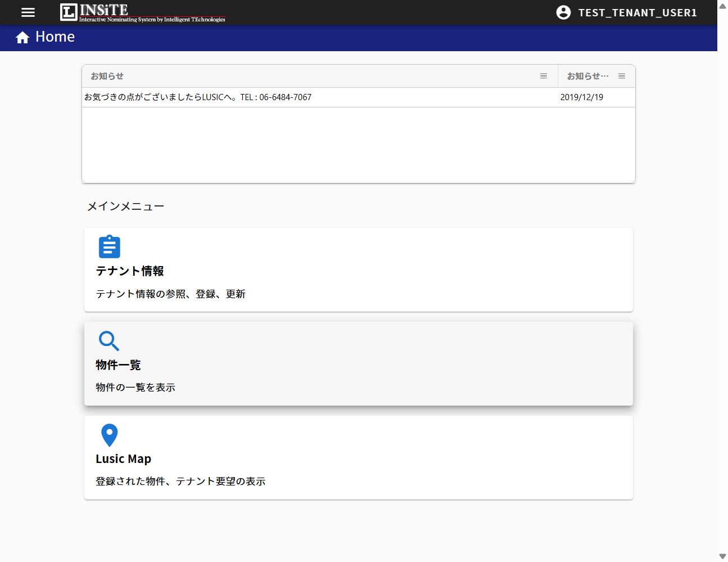
Task: Open the お知らせ… panel menu icon
Action: click(622, 76)
